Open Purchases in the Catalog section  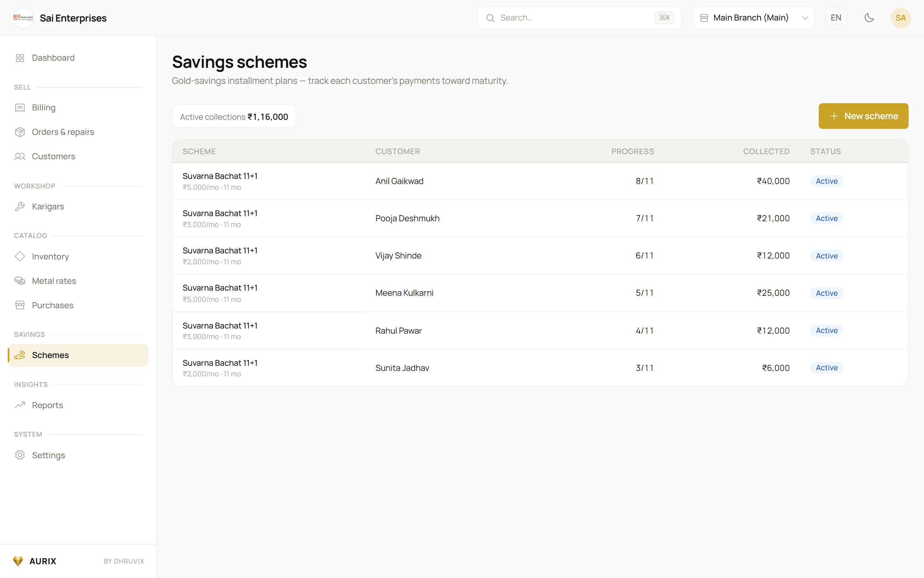[x=78, y=305]
